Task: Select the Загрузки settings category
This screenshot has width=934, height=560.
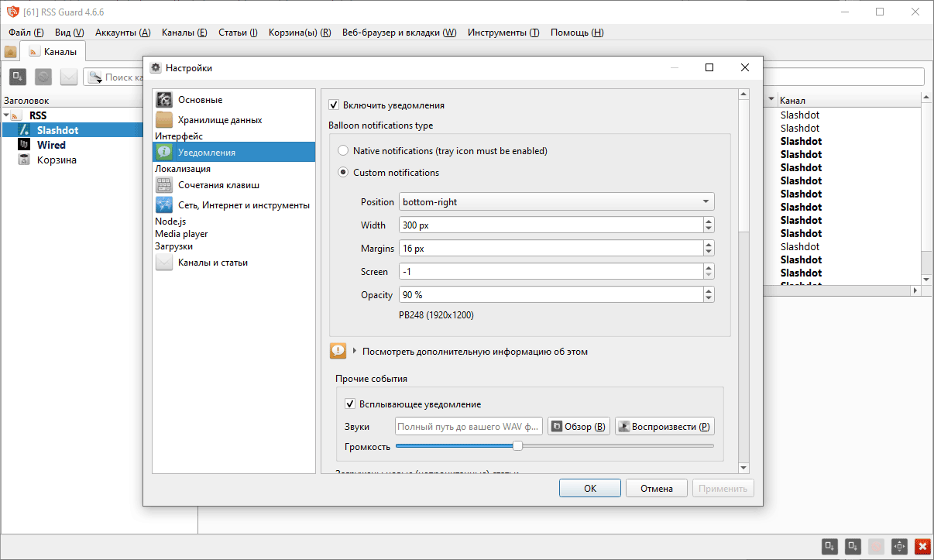Action: pos(174,246)
